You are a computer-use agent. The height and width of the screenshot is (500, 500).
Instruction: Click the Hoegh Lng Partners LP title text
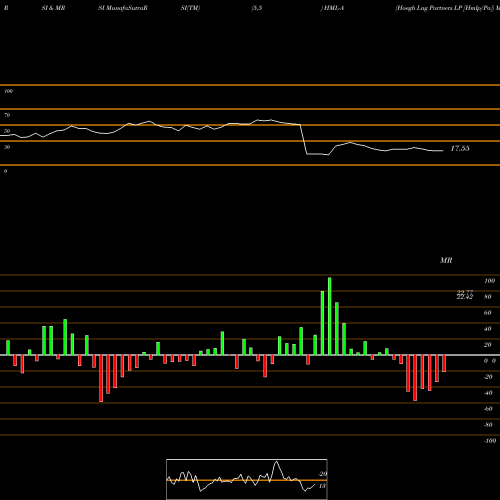tap(448, 8)
